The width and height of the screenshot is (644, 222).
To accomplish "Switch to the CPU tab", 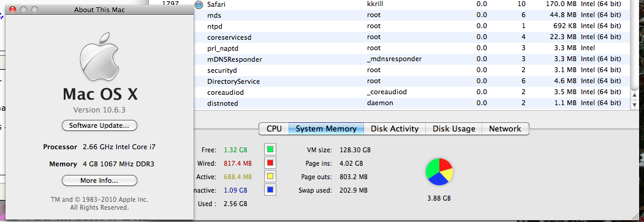I will 274,128.
